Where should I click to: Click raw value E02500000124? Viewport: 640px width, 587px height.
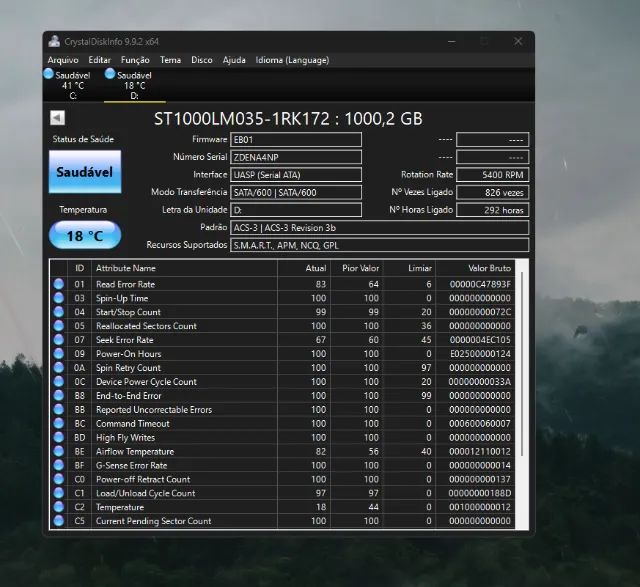[x=480, y=354]
